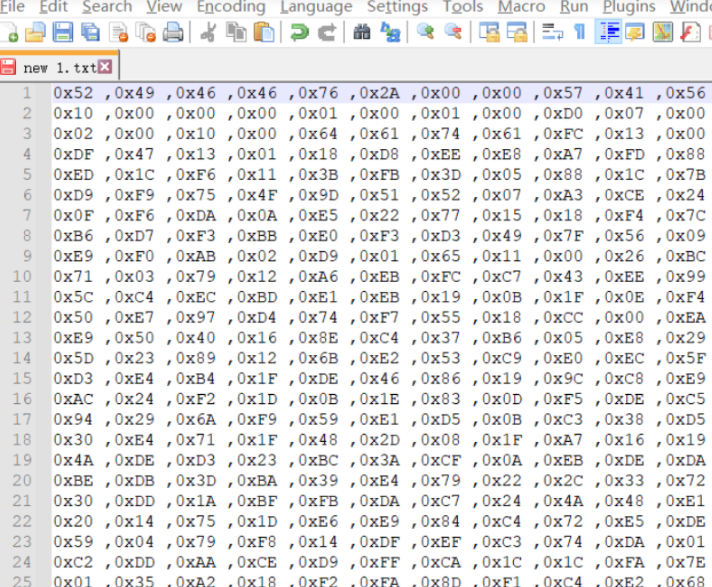Click the unsaved red disk icon on tab
712x587 pixels.
click(x=8, y=67)
